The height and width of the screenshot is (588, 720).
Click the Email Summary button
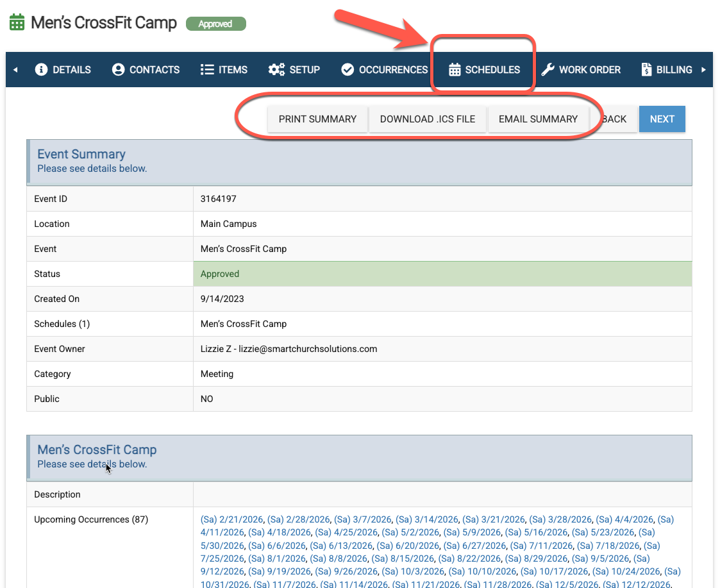538,119
